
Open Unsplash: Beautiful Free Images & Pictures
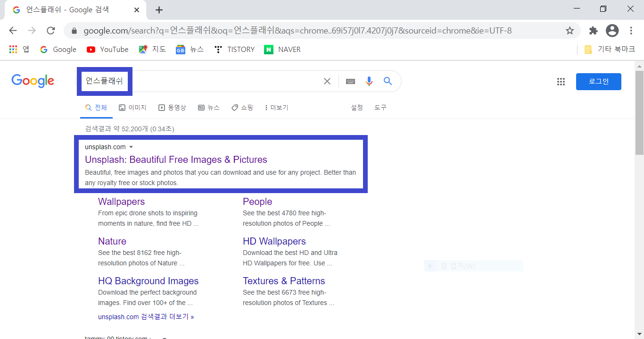point(176,160)
